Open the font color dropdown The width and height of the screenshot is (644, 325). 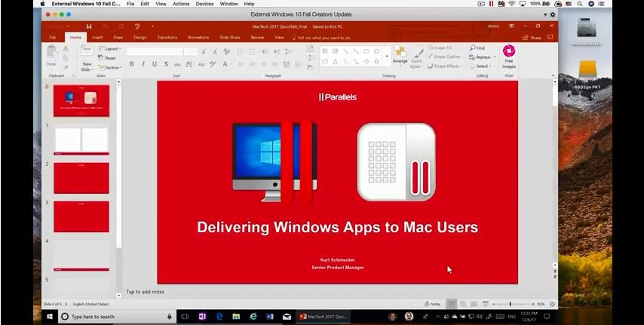(x=226, y=64)
